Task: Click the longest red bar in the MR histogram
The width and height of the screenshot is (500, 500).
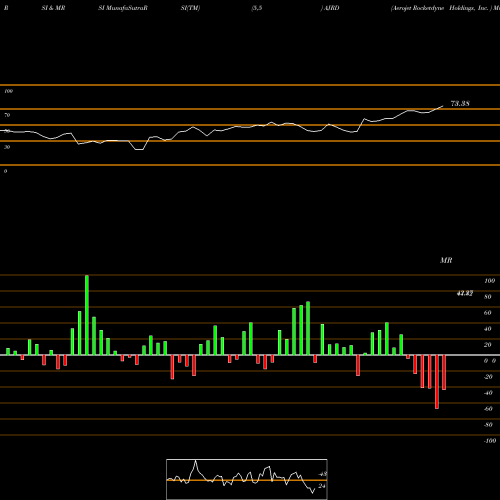Action: pyautogui.click(x=437, y=382)
